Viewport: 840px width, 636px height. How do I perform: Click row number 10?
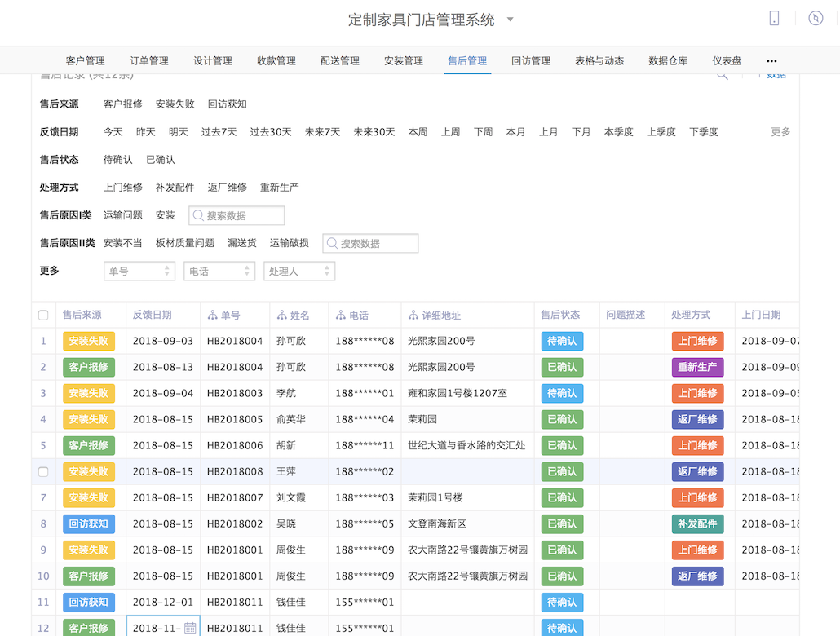click(x=43, y=576)
